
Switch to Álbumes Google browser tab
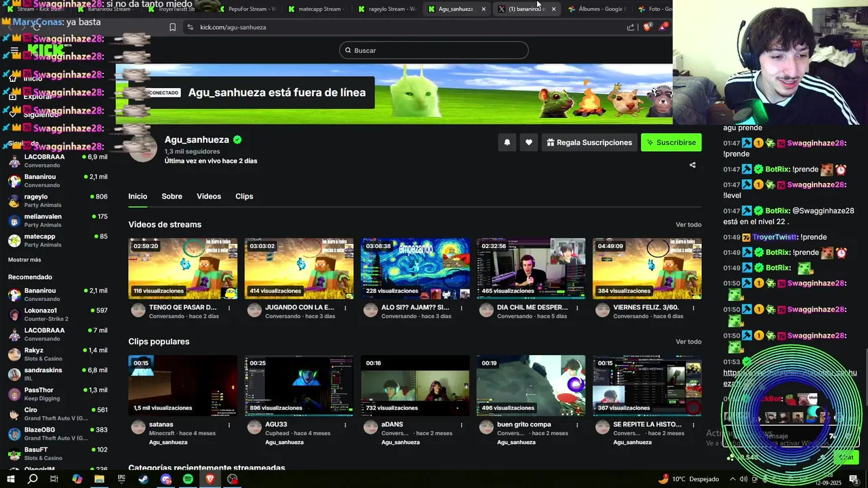click(x=597, y=9)
